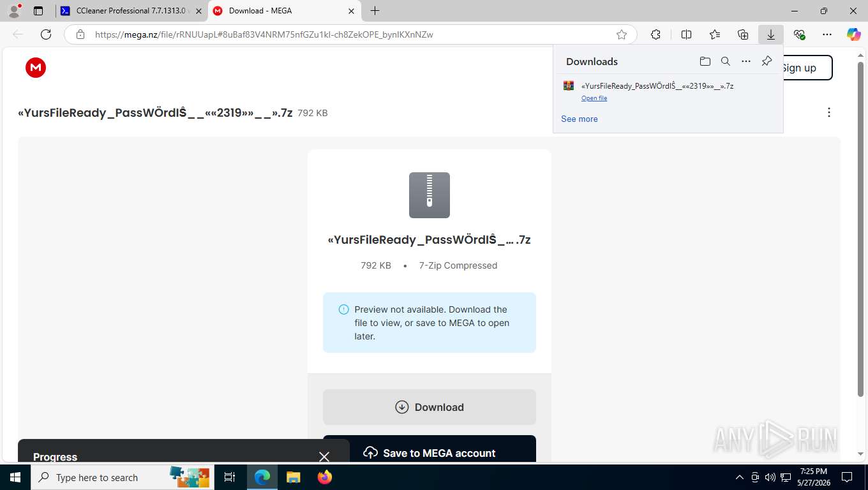The width and height of the screenshot is (868, 490).
Task: Click the Download button
Action: coord(430,407)
